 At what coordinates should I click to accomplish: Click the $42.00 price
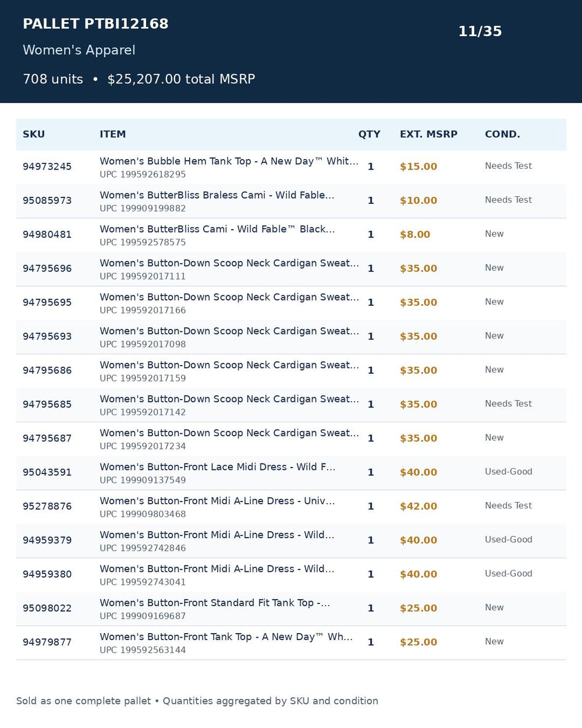click(x=418, y=506)
